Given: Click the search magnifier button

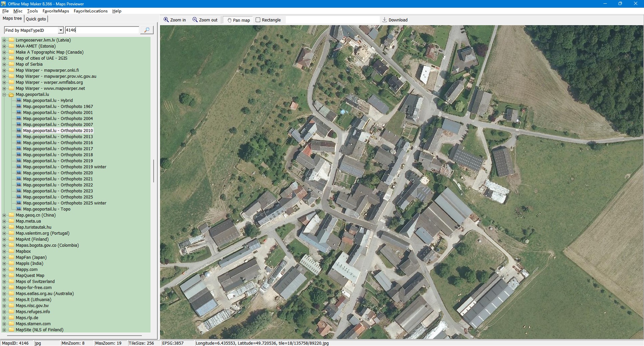Looking at the screenshot, I should point(147,30).
